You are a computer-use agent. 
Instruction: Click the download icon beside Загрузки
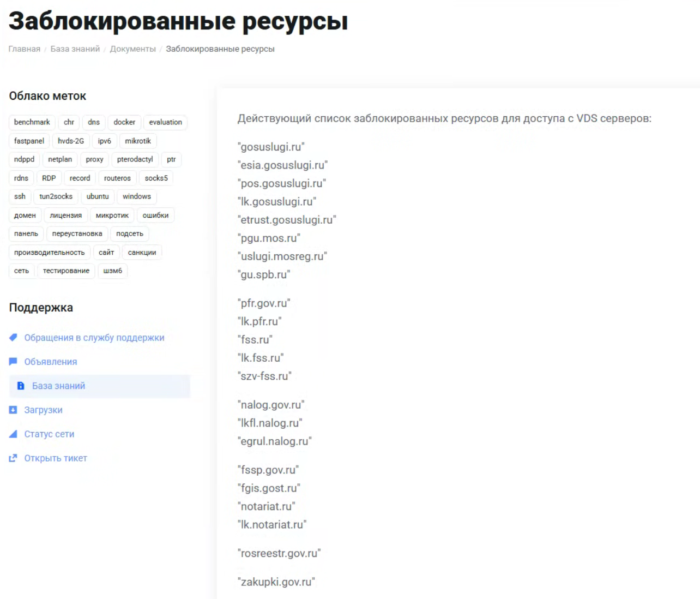point(13,410)
